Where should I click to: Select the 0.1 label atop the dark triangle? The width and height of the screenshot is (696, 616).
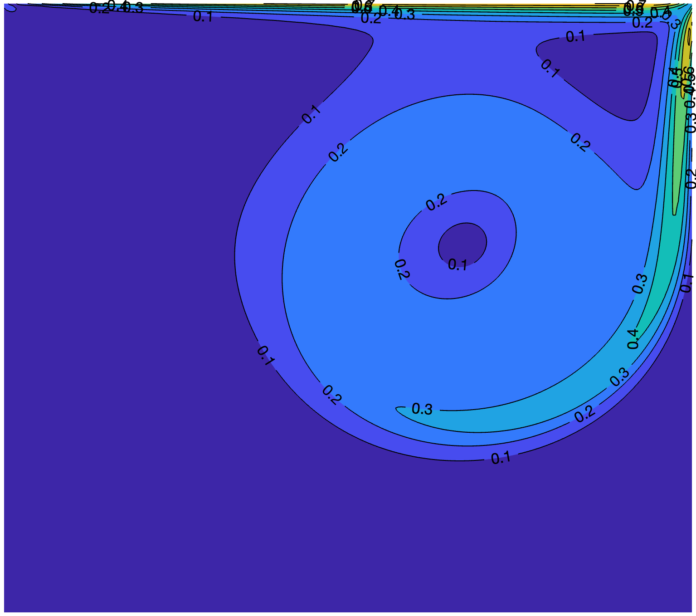(x=575, y=37)
